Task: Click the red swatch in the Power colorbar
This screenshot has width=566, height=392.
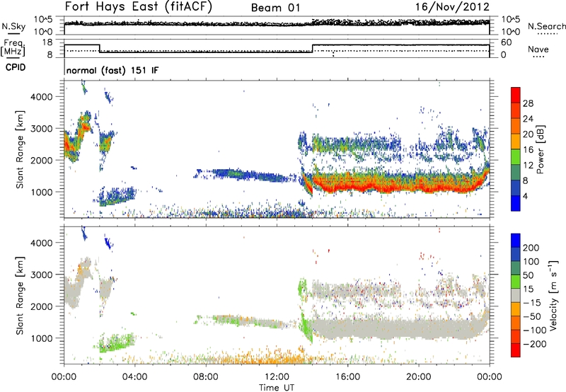Action: [x=516, y=95]
